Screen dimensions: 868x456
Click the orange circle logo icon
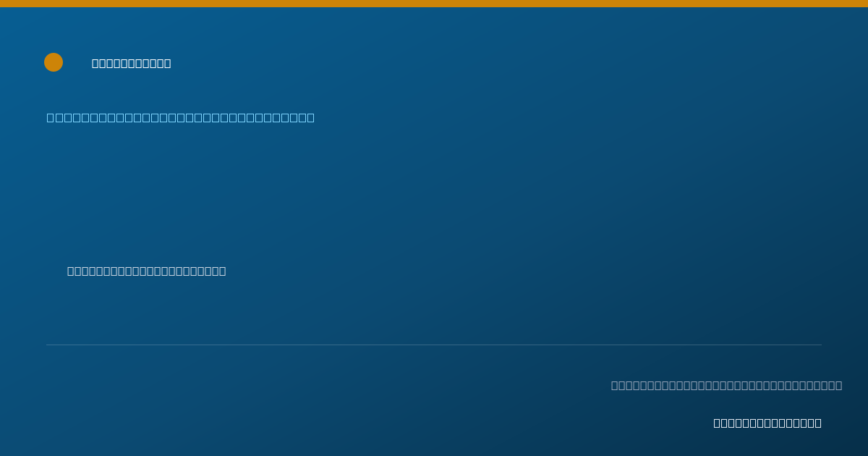coord(54,62)
